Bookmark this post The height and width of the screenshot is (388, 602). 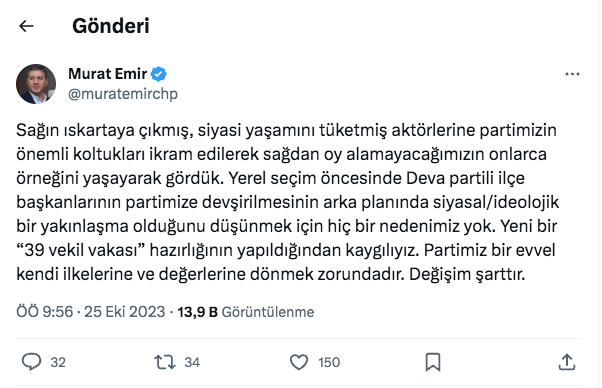(x=433, y=362)
